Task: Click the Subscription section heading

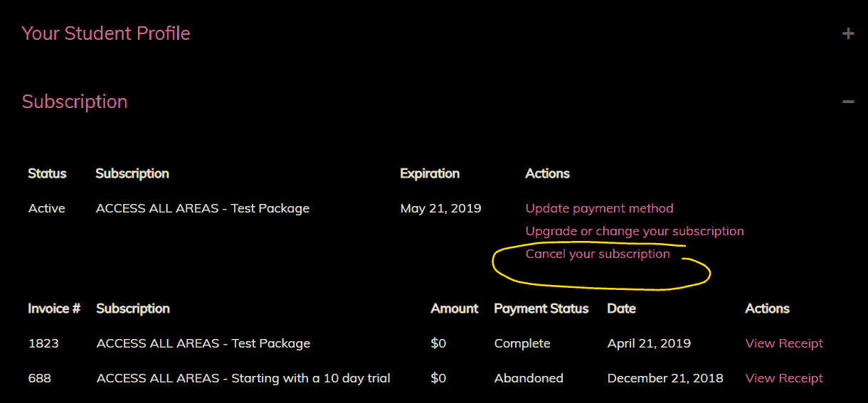Action: tap(75, 102)
